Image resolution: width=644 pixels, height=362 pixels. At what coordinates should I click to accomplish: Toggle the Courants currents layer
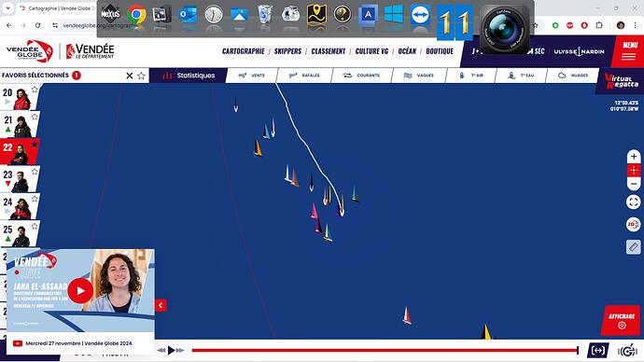click(361, 76)
